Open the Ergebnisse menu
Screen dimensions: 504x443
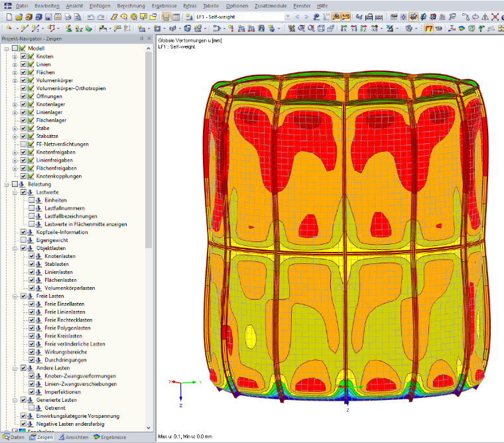[164, 6]
